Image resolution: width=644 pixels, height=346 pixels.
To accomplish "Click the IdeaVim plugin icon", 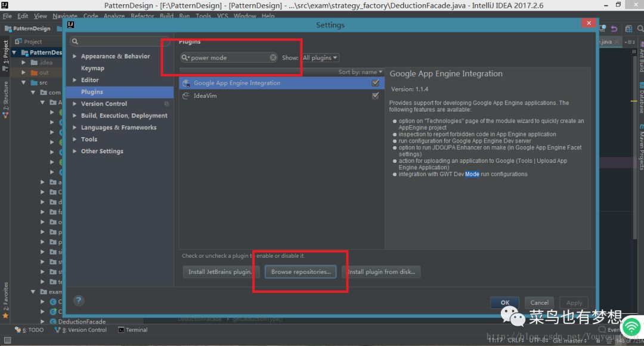I will point(186,95).
